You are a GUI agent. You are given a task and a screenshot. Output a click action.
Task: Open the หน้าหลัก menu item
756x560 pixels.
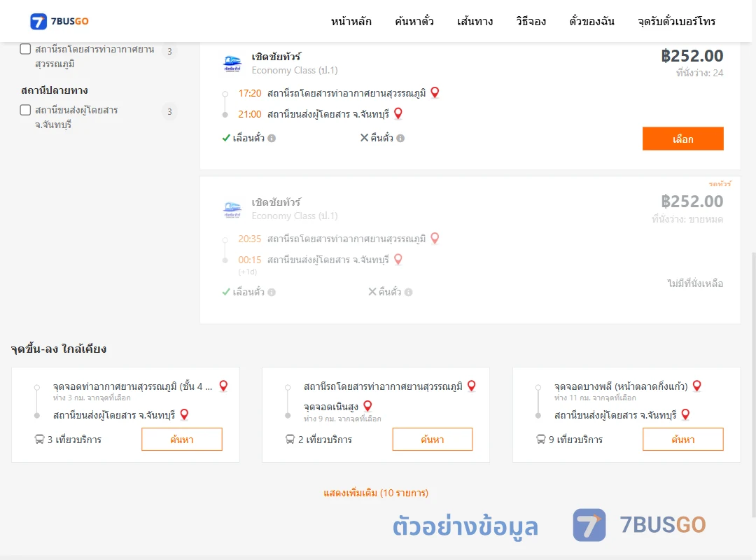point(351,21)
